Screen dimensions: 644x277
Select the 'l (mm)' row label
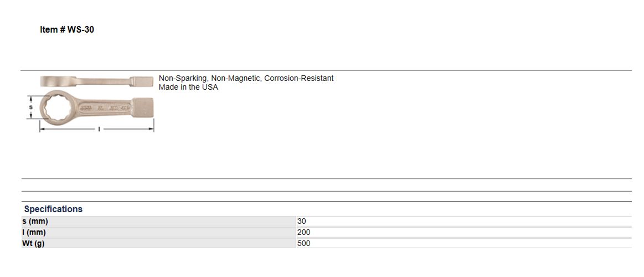(x=34, y=232)
